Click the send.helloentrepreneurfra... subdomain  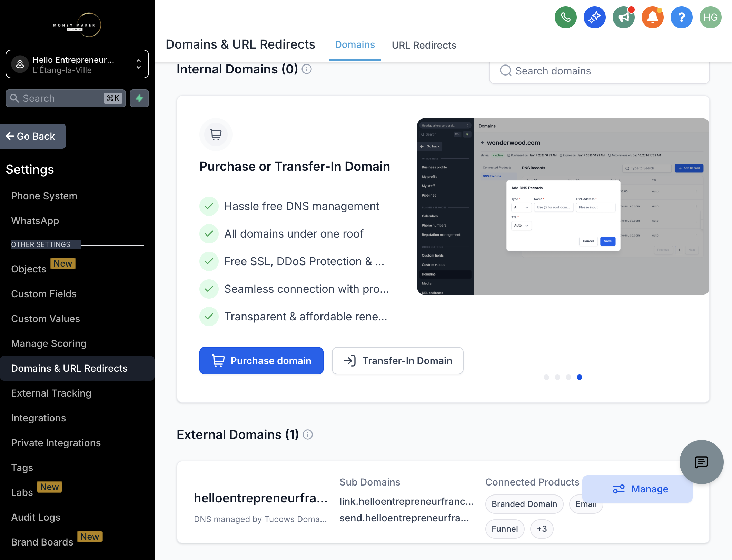click(x=404, y=518)
